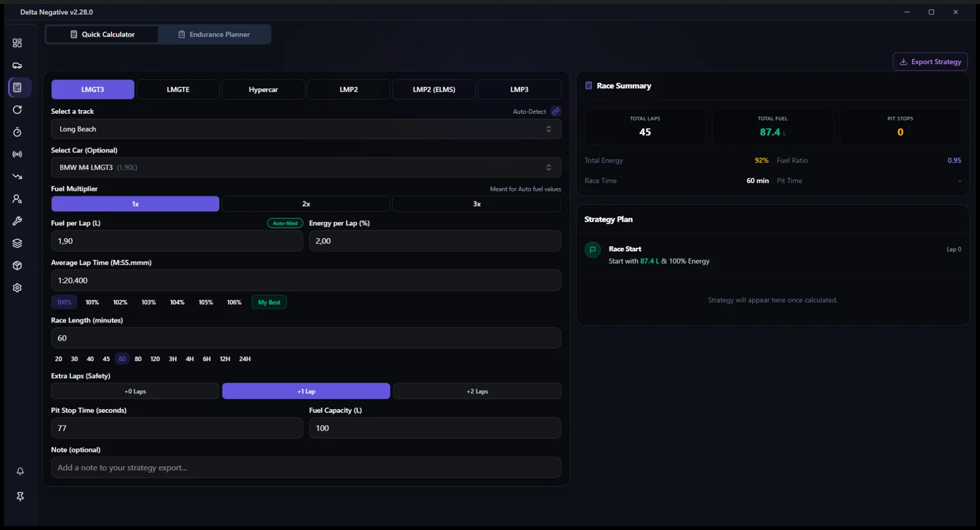The width and height of the screenshot is (980, 530).
Task: Choose 103% lap time preset
Action: [149, 302]
